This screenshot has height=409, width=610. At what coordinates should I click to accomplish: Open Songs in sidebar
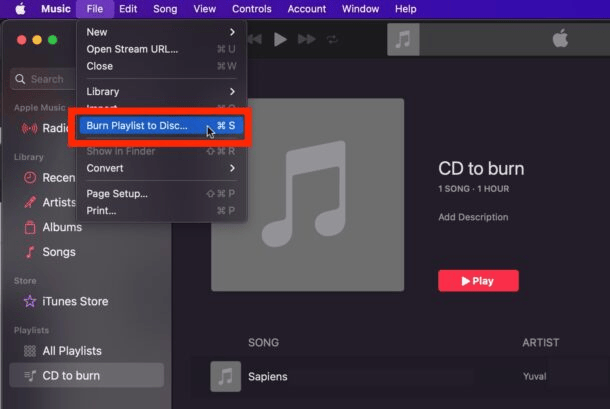click(59, 252)
